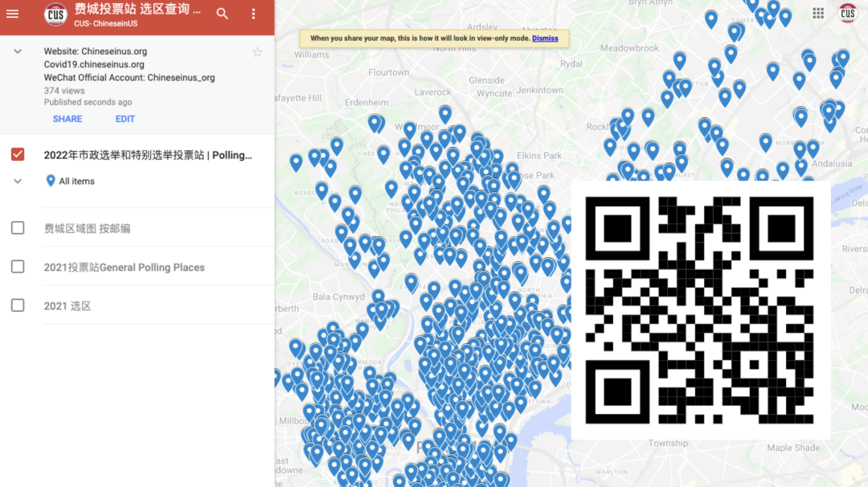Click the SHARE button
Viewport: 868px width, 487px height.
click(68, 119)
